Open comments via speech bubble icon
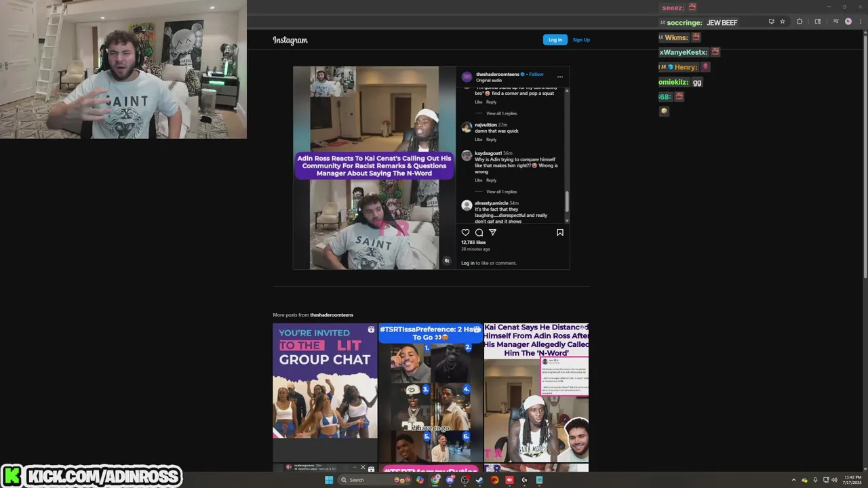868x488 pixels. (x=479, y=232)
